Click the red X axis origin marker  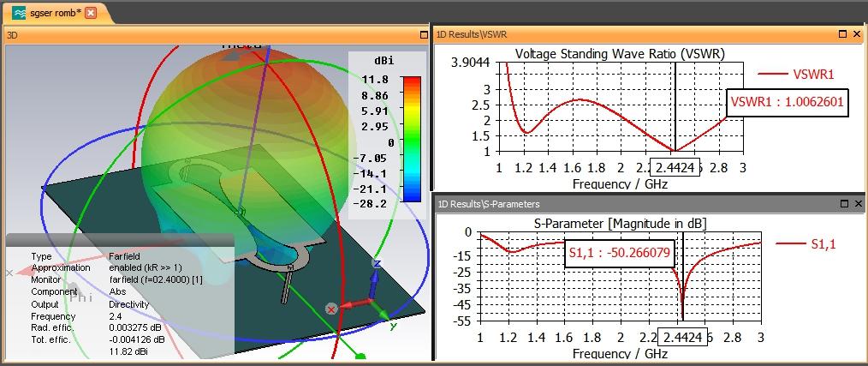pos(331,309)
